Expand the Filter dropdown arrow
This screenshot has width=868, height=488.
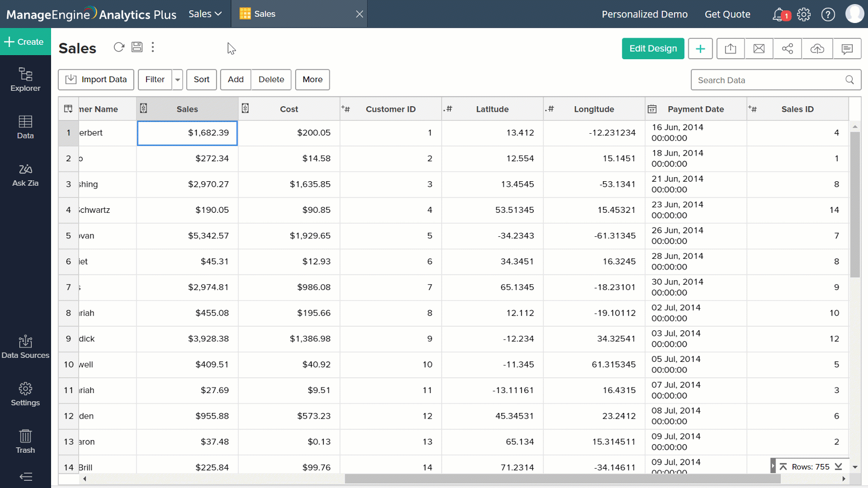click(178, 80)
